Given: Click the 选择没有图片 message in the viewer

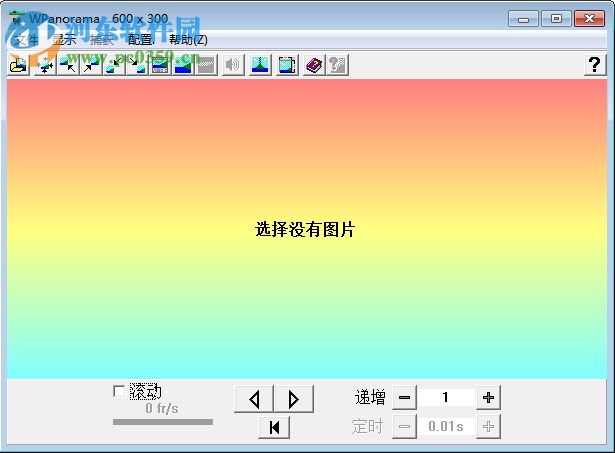Looking at the screenshot, I should [305, 229].
